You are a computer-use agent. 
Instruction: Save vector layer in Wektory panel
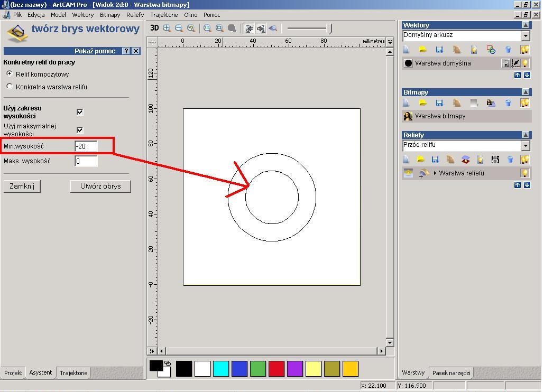[x=439, y=50]
